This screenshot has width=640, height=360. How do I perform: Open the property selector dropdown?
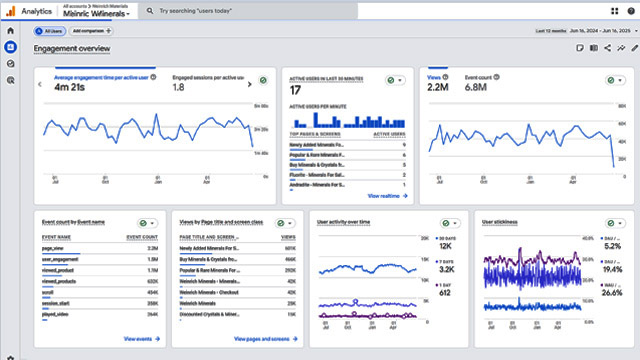tap(96, 14)
